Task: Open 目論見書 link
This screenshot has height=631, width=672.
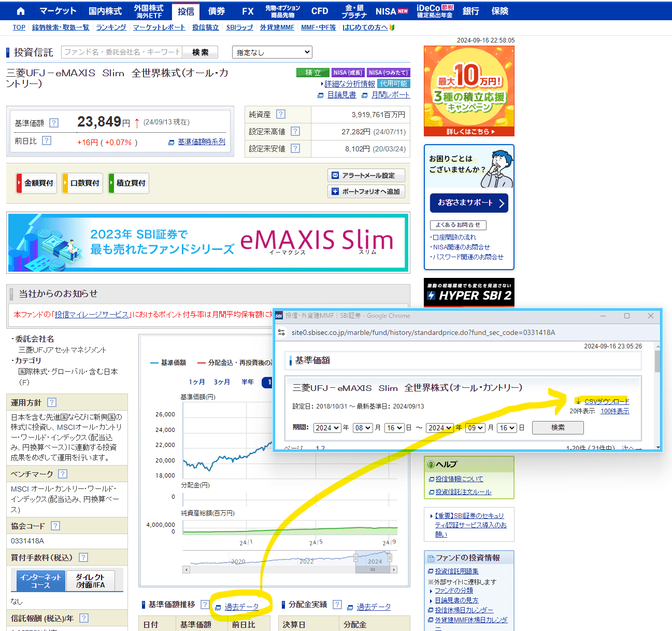Action: [x=342, y=95]
